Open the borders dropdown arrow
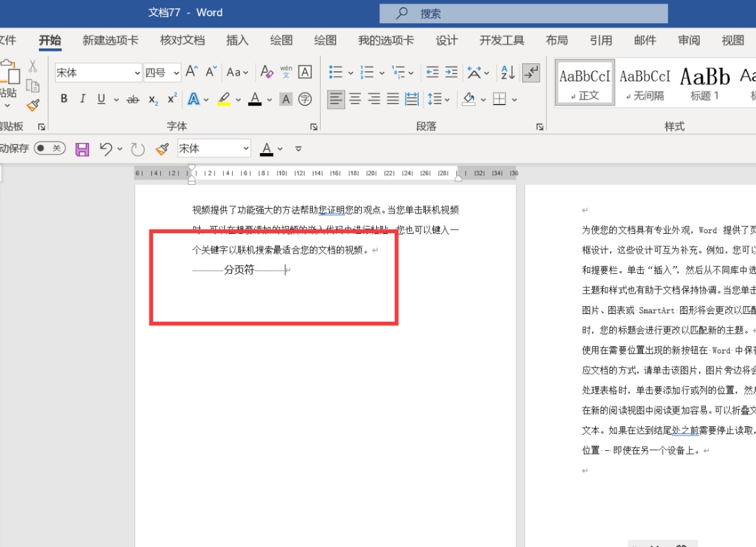The width and height of the screenshot is (756, 547). (514, 100)
